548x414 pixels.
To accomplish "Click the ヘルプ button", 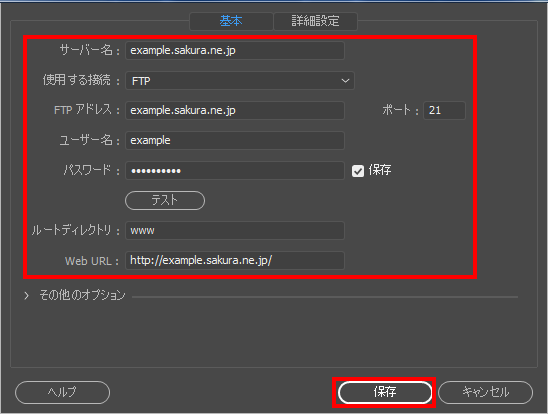I will (x=63, y=392).
